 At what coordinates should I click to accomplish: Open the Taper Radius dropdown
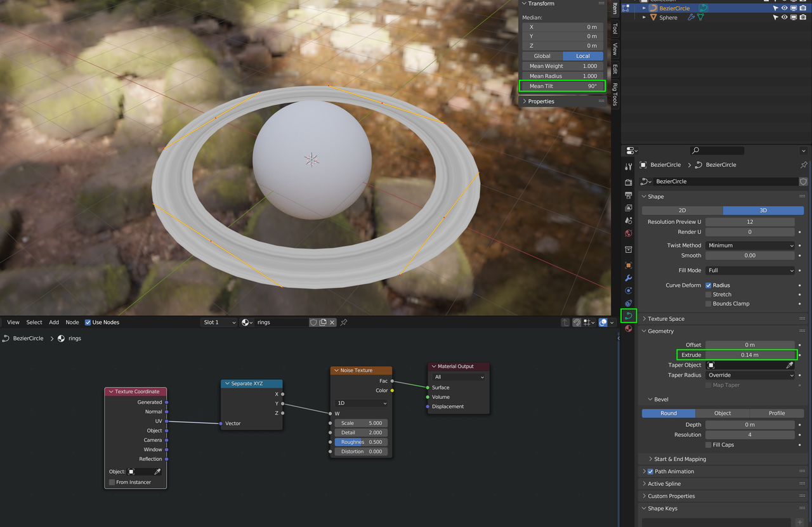(x=750, y=375)
